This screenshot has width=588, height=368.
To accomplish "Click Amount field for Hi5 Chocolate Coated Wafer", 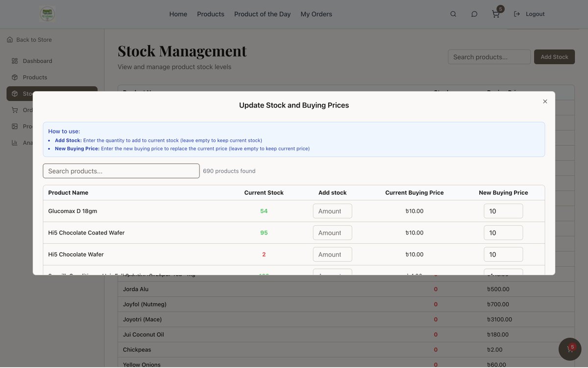I will point(332,233).
